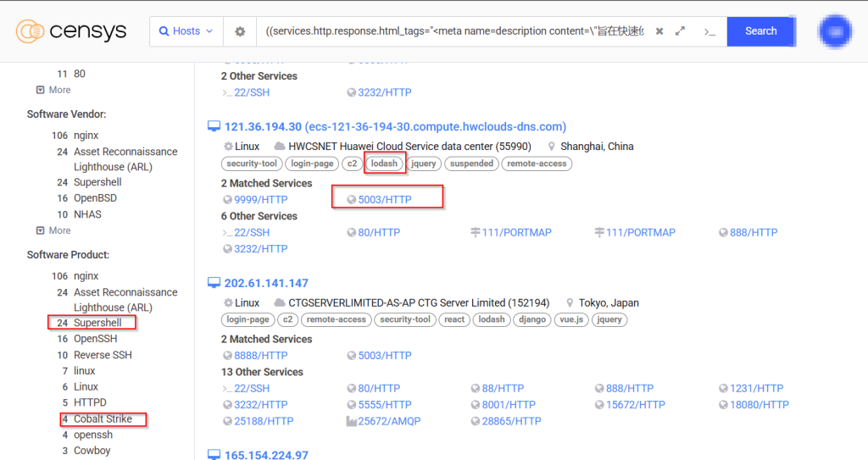The width and height of the screenshot is (868, 460).
Task: Click the globe icon beside 9999/HTTP
Action: (227, 200)
